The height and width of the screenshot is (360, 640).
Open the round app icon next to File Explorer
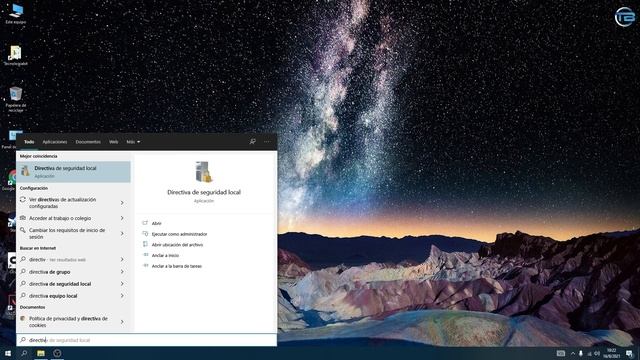[x=57, y=353]
